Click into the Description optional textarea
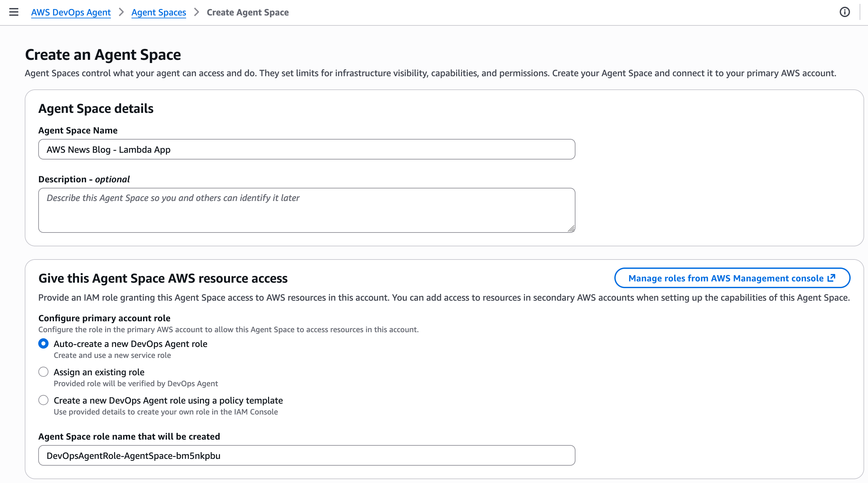The height and width of the screenshot is (483, 868). pos(306,210)
